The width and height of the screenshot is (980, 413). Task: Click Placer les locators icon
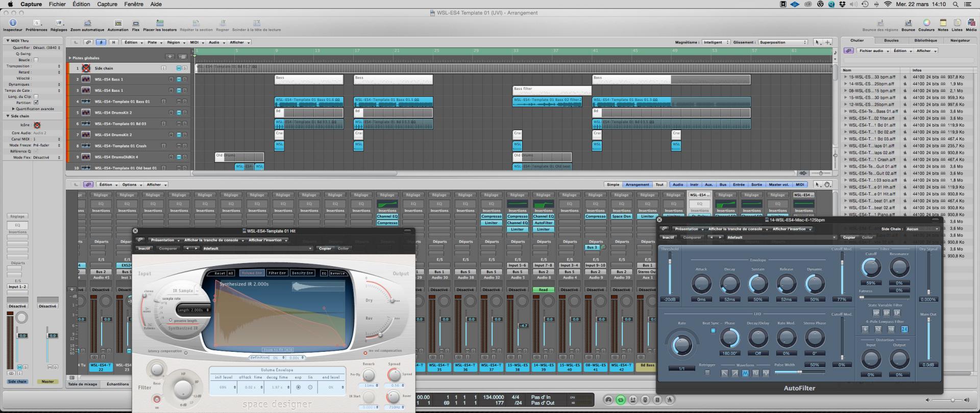pos(160,23)
